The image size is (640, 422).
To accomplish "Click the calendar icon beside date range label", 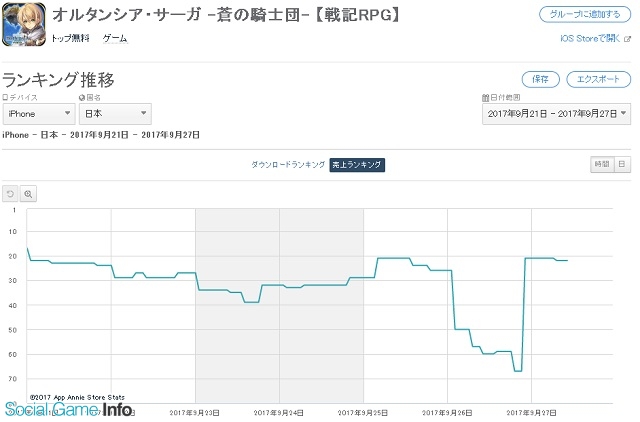I will coord(484,97).
